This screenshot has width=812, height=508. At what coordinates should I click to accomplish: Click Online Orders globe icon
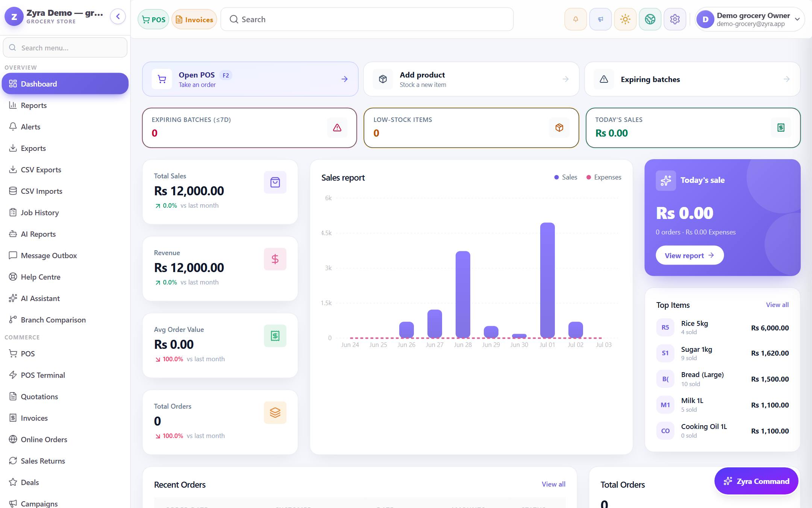point(13,439)
